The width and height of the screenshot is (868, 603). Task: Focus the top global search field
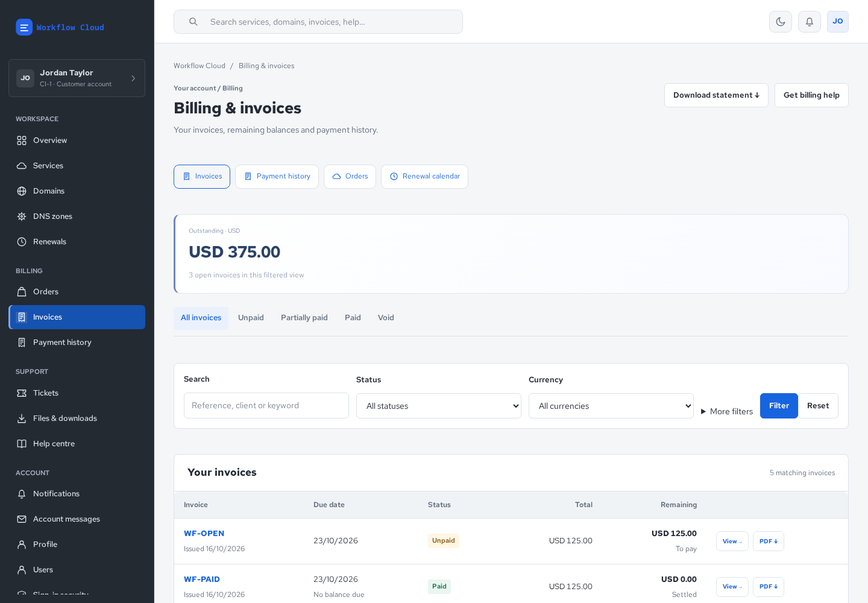pos(318,22)
